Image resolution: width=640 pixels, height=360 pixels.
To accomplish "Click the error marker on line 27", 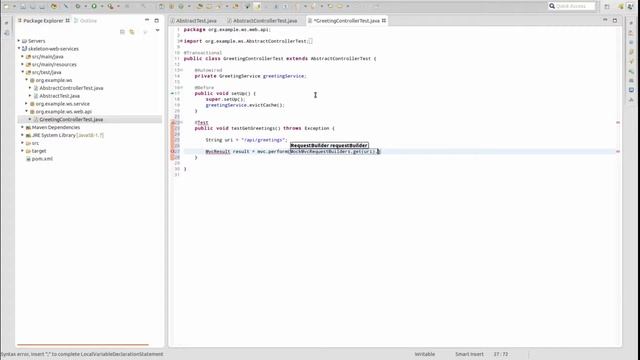I will point(173,151).
